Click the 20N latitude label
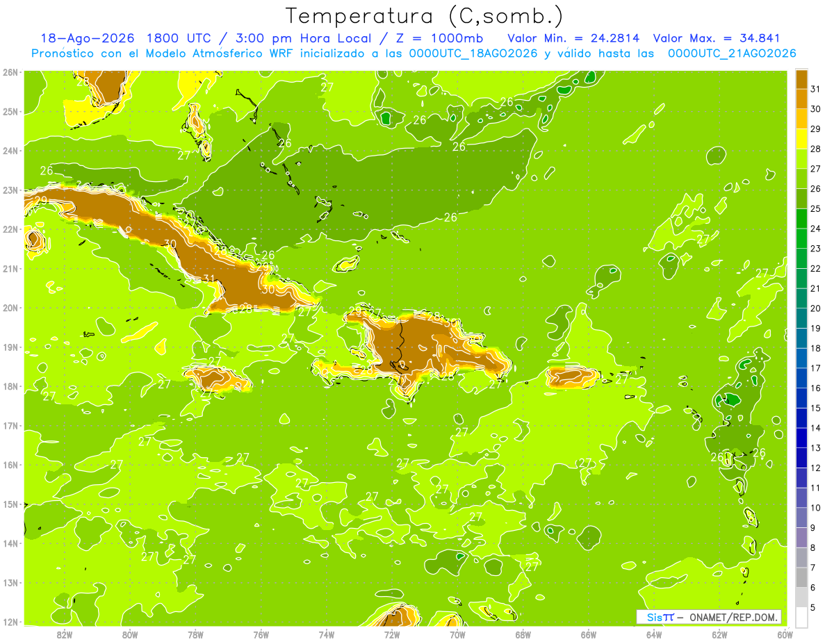 click(10, 308)
